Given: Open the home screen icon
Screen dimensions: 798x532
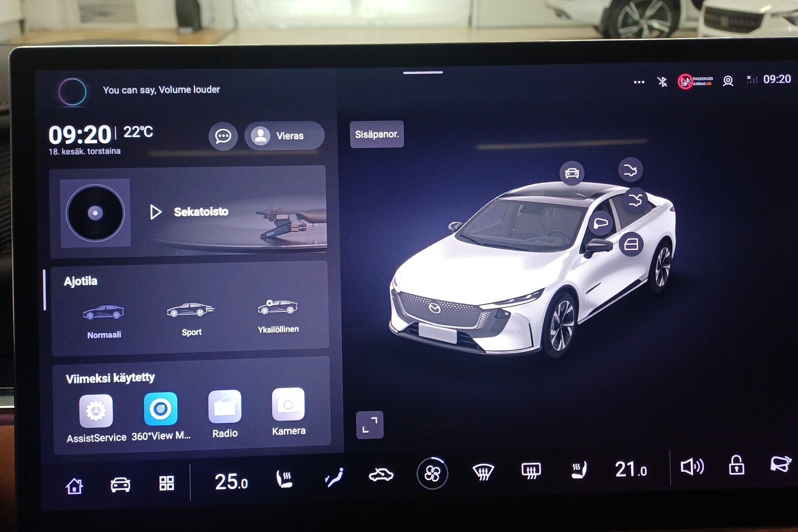Looking at the screenshot, I should 74,486.
